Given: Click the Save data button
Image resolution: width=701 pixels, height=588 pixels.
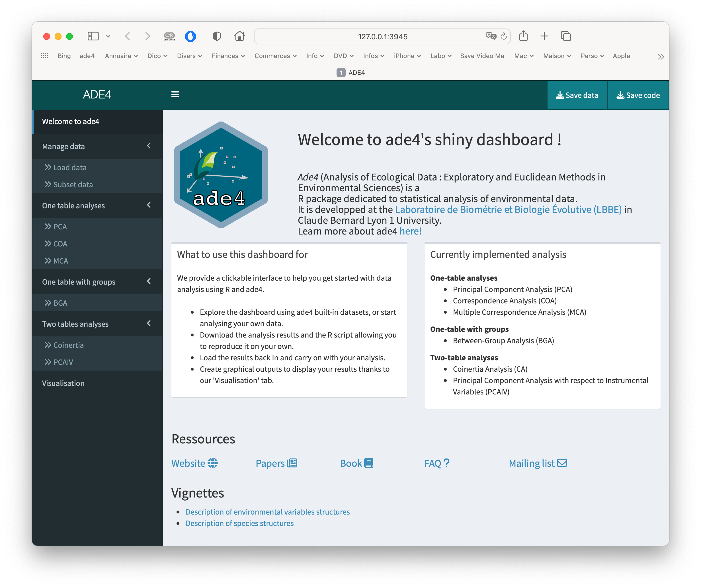Looking at the screenshot, I should [577, 95].
